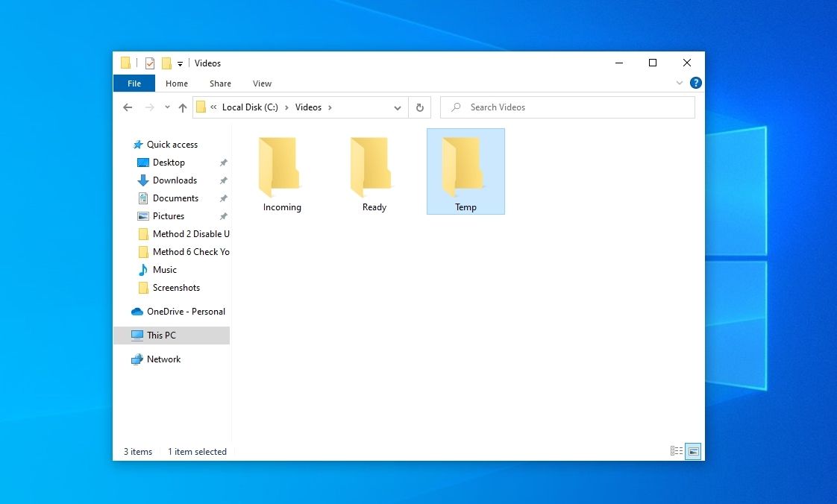Expand the address bar history dropdown
The width and height of the screenshot is (837, 504).
[398, 107]
